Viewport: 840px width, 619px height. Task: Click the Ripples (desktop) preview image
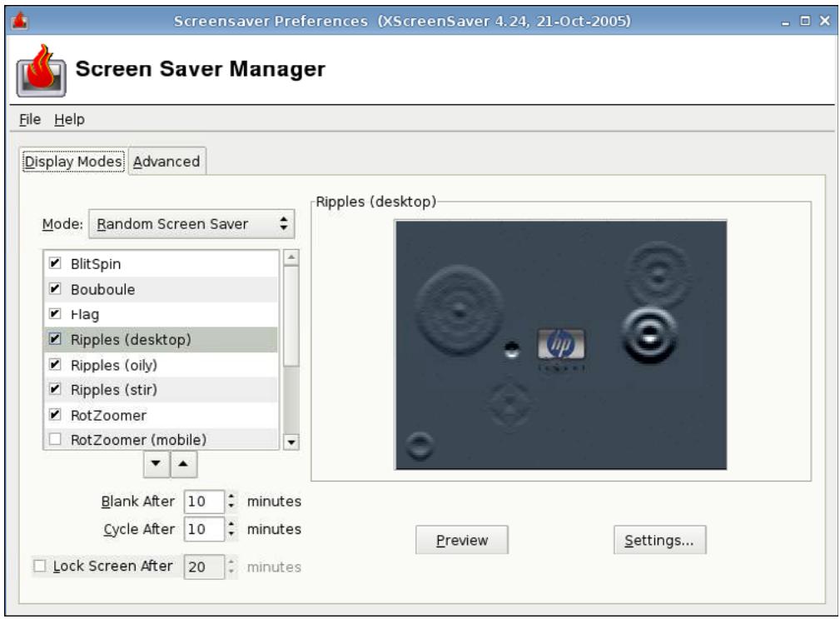coord(561,345)
